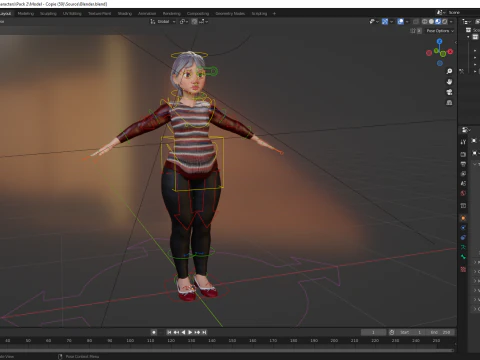Screen dimensions: 480x360
Task: Open the snapping options dropdown
Action: tap(204, 21)
